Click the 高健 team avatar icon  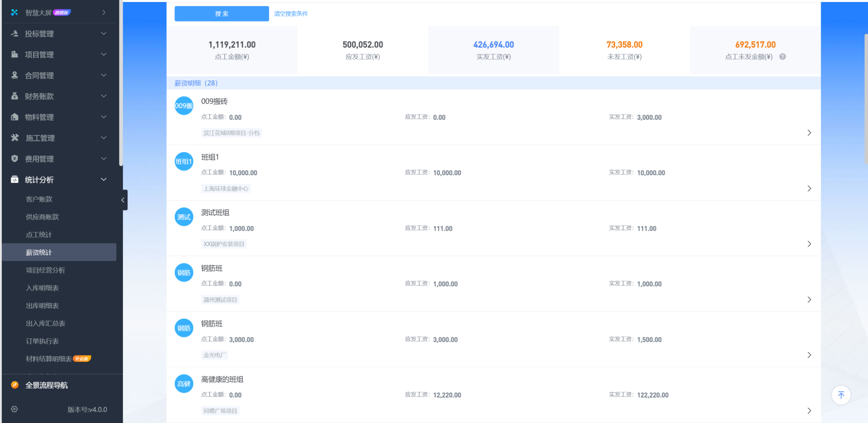coord(184,384)
